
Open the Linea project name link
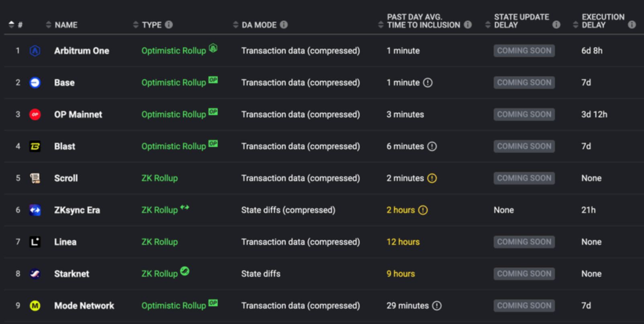65,242
